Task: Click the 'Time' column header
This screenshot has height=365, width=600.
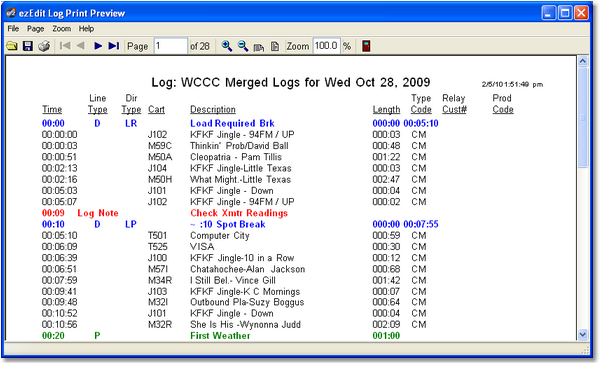Action: pyautogui.click(x=52, y=109)
